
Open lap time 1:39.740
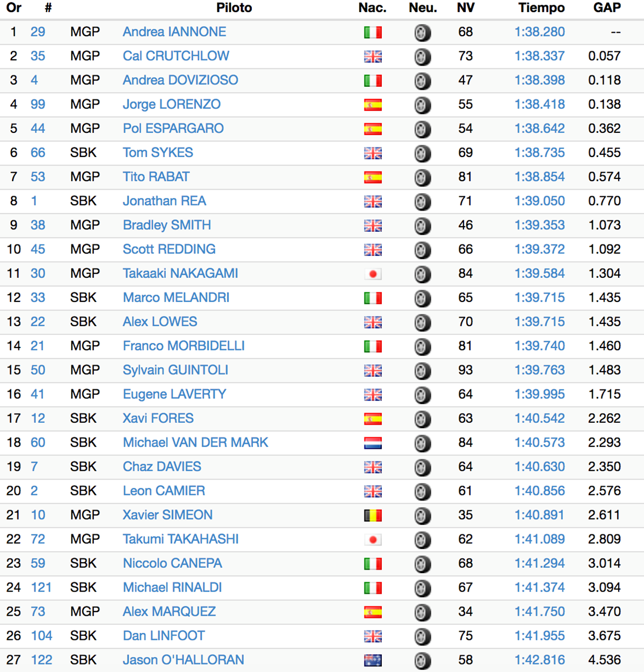[539, 346]
